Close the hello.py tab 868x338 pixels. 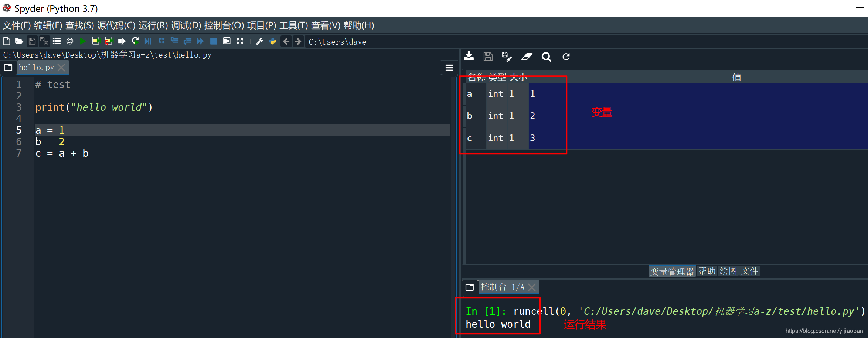coord(62,67)
